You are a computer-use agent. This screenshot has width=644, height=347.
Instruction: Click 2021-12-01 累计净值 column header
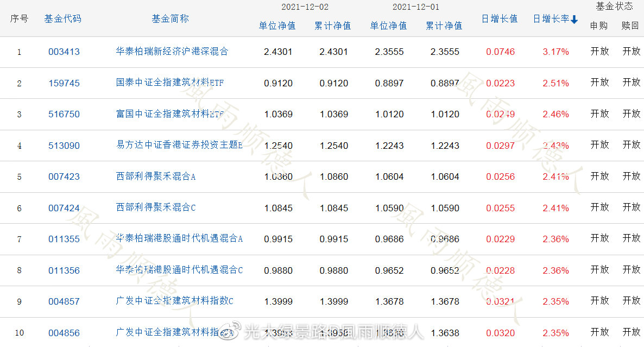click(x=444, y=26)
